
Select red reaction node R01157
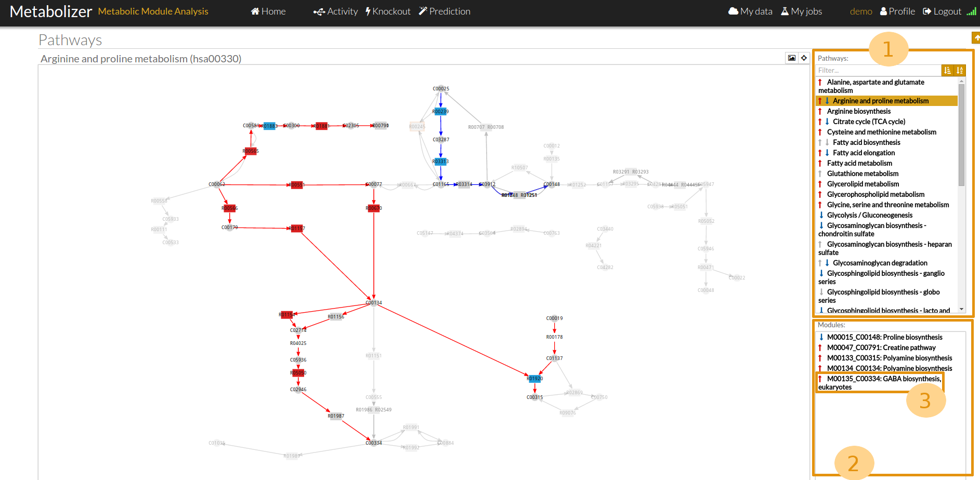(x=297, y=229)
